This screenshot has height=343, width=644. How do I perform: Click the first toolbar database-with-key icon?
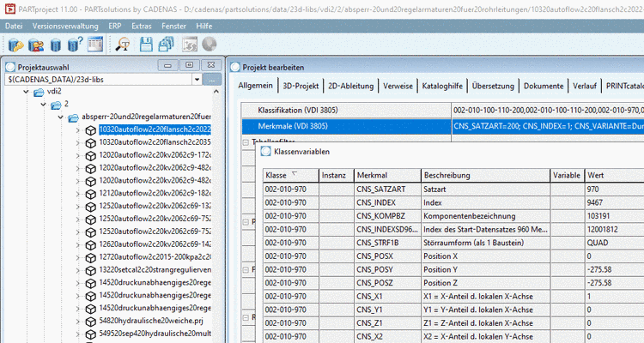point(16,45)
